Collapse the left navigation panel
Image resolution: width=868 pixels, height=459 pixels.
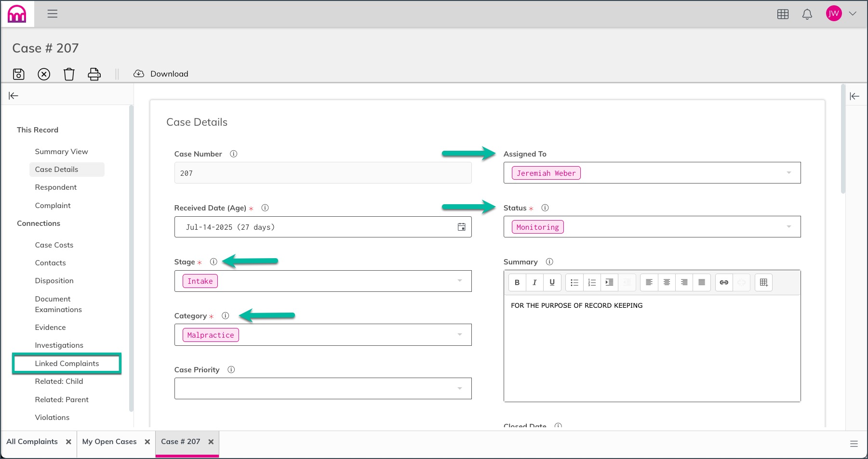pos(13,96)
